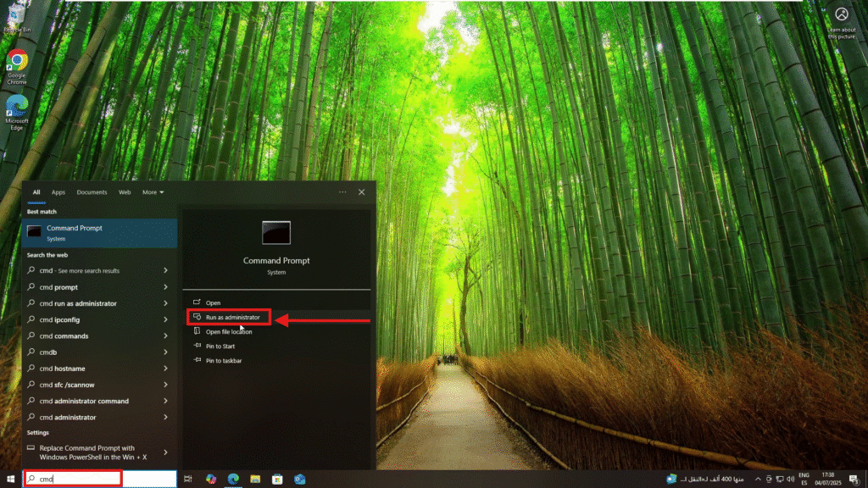
Task: Expand arrow beside Replace Command Prompt setting
Action: [165, 452]
